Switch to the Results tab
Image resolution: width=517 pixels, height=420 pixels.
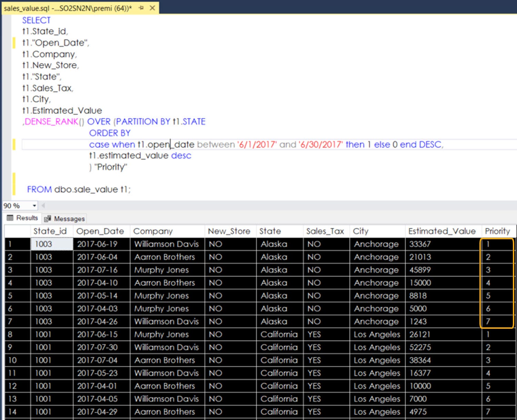[23, 218]
